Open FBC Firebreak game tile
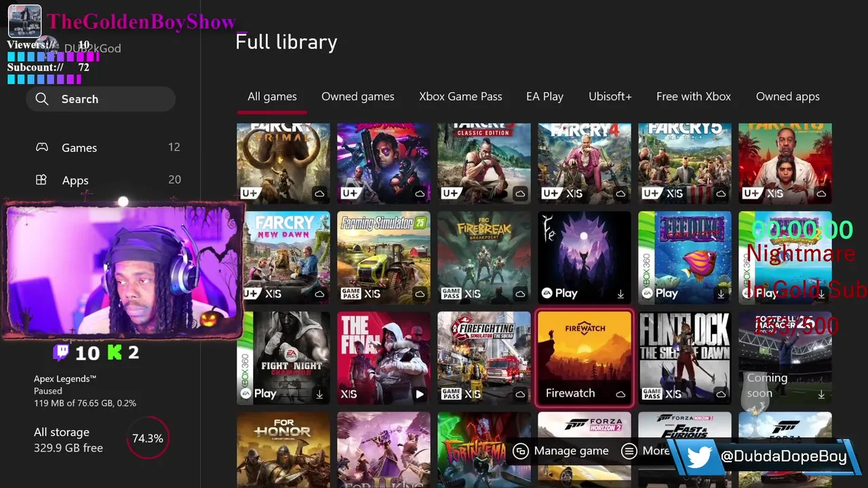868x488 pixels. click(x=484, y=258)
